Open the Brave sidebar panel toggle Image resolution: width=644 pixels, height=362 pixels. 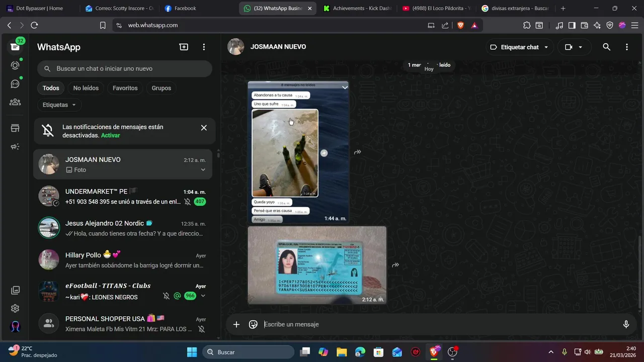[572, 25]
